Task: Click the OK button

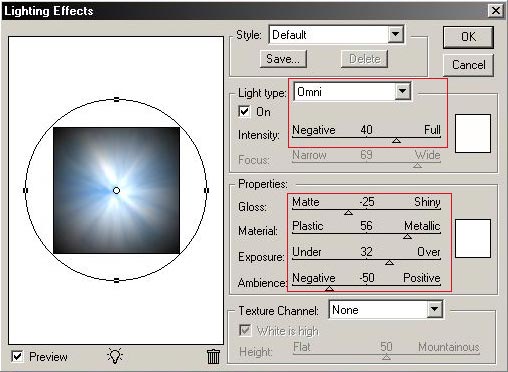Action: coord(468,37)
